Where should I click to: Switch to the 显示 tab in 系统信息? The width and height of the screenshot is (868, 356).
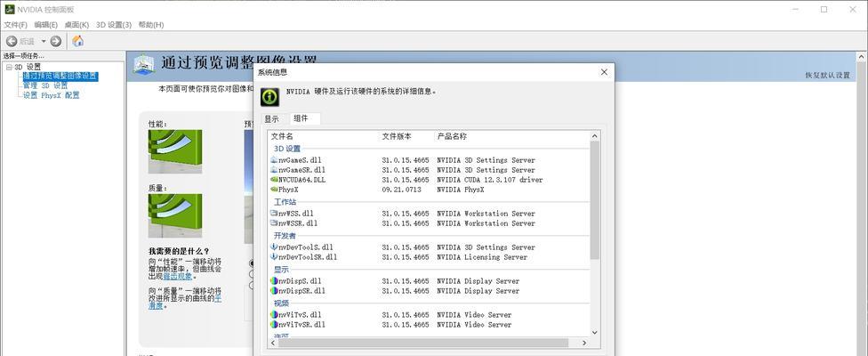(271, 119)
